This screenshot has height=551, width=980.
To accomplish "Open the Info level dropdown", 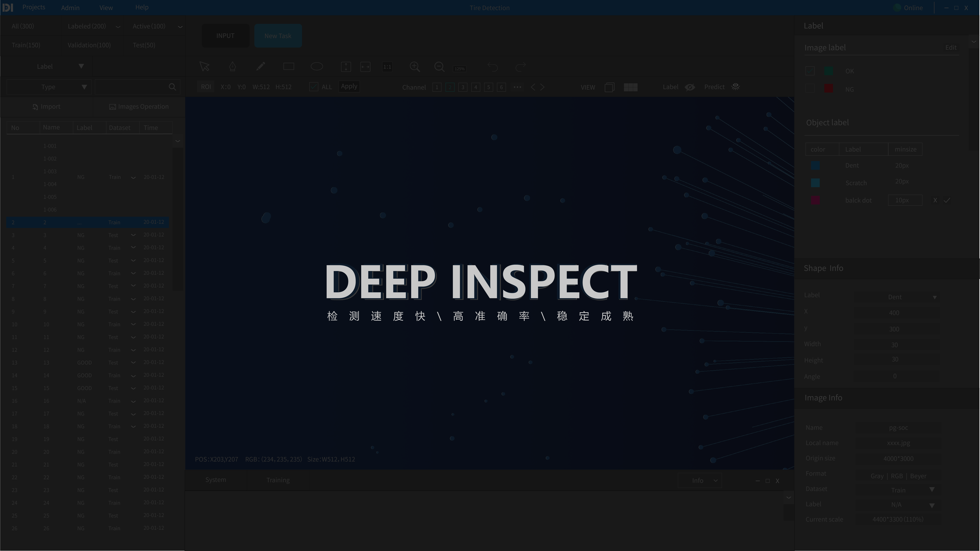I will tap(700, 481).
